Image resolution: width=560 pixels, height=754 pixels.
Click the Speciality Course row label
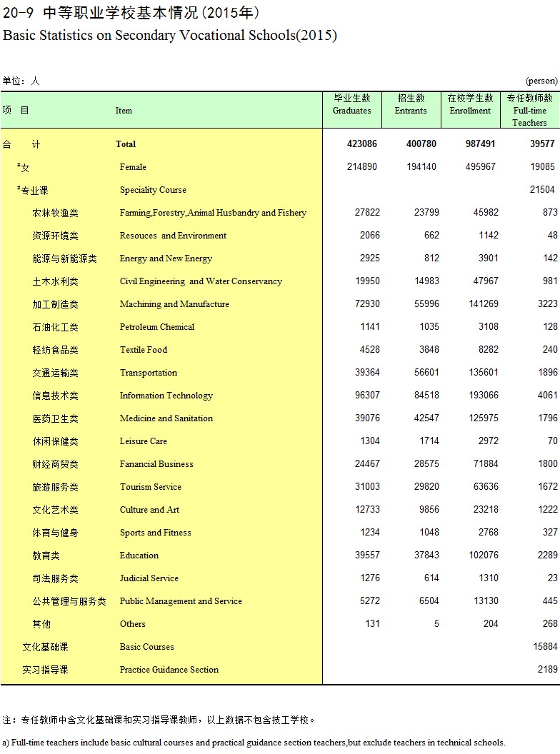pyautogui.click(x=153, y=190)
